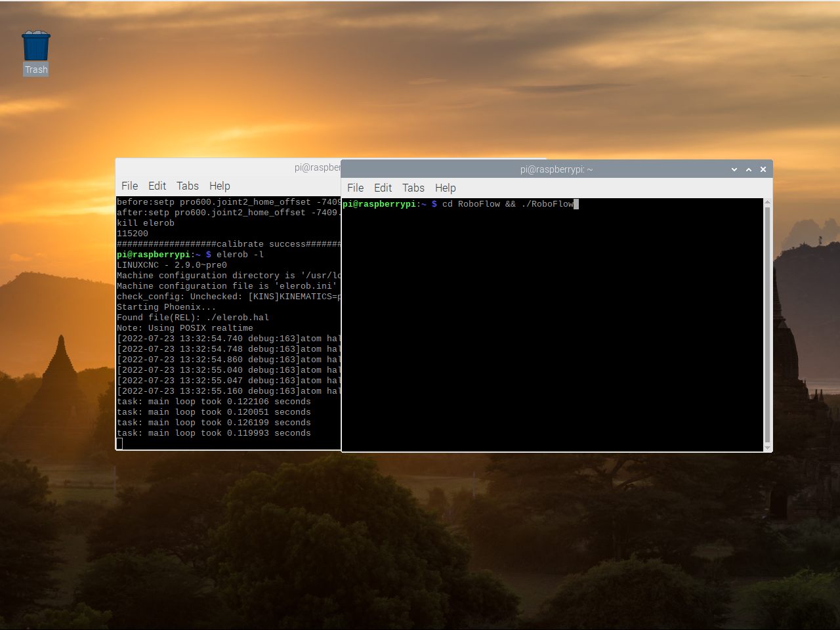Image resolution: width=840 pixels, height=630 pixels.
Task: Open Help menu in front terminal
Action: [x=445, y=188]
